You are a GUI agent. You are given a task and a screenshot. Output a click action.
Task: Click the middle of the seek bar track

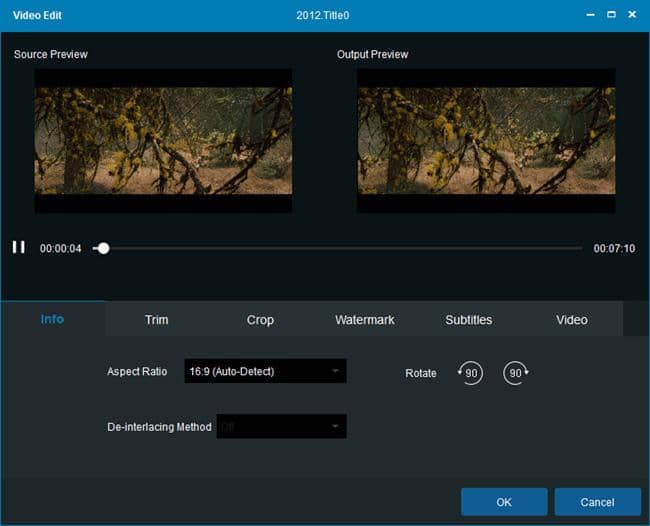click(338, 248)
